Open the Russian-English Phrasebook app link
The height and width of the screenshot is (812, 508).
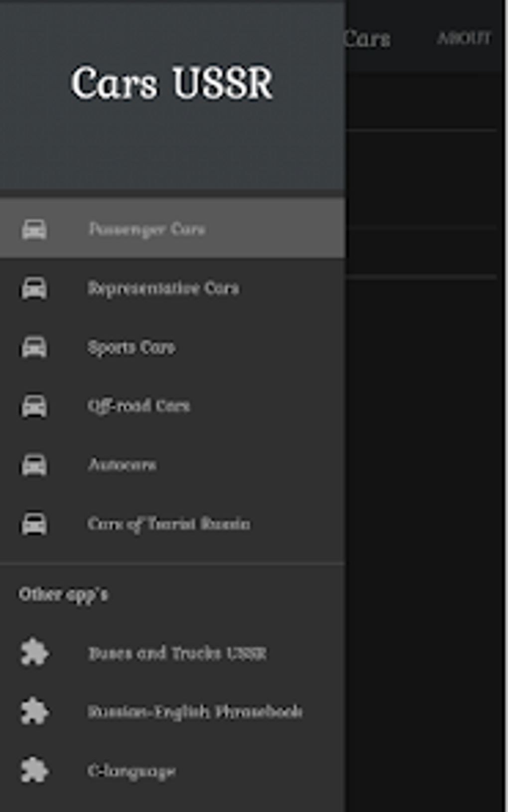pos(195,712)
